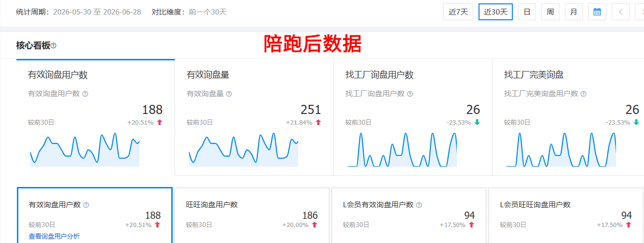Select the 近7天 range button
Viewport: 644px width, 243px height.
click(458, 12)
